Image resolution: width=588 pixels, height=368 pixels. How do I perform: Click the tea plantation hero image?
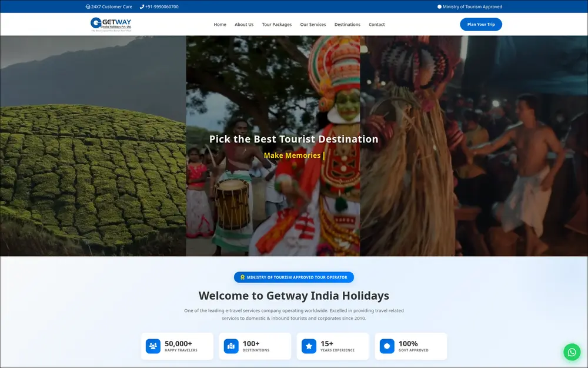93,145
